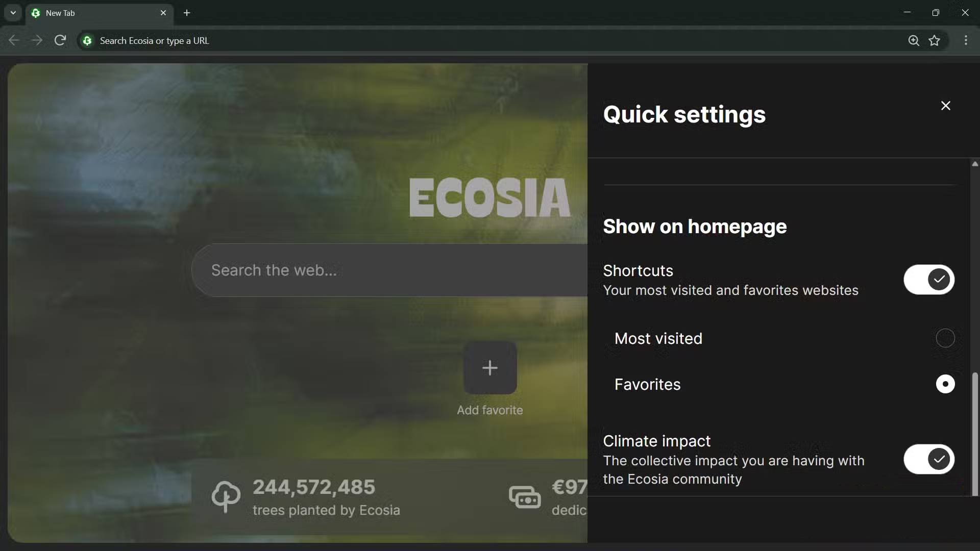Go back using the back arrow

click(x=14, y=40)
